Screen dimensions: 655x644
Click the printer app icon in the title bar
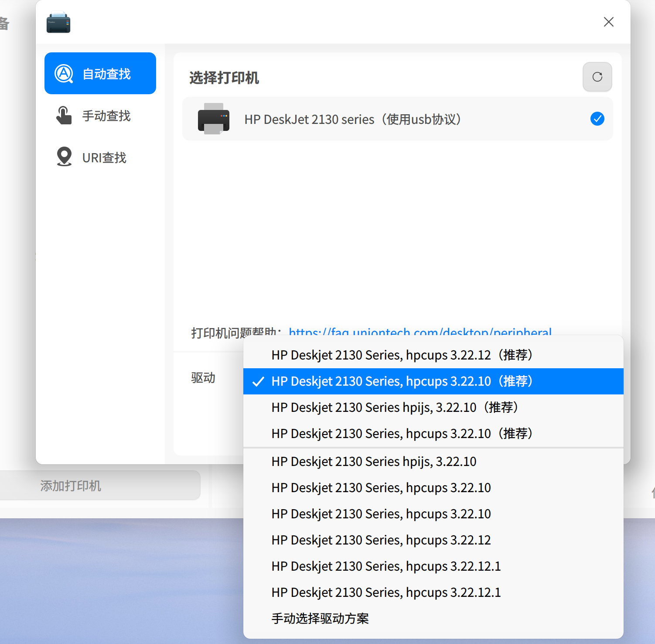click(58, 22)
